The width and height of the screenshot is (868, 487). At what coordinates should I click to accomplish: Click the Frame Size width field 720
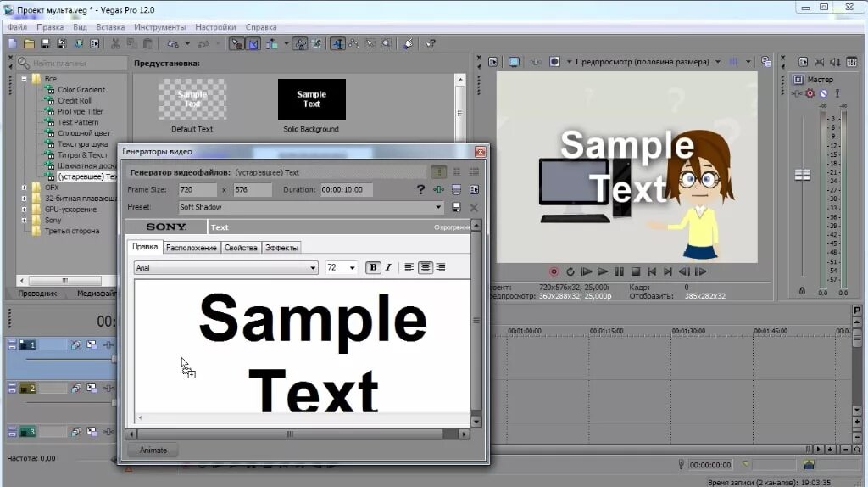[197, 189]
